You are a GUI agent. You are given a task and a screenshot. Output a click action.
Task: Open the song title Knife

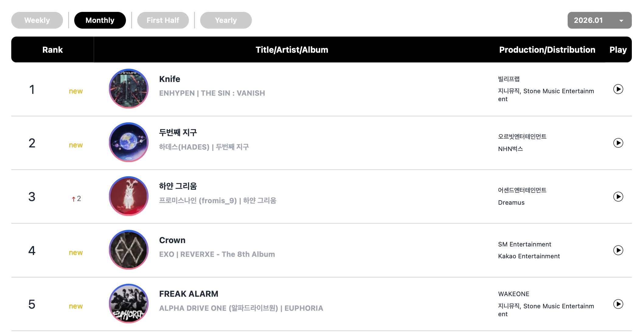[169, 79]
